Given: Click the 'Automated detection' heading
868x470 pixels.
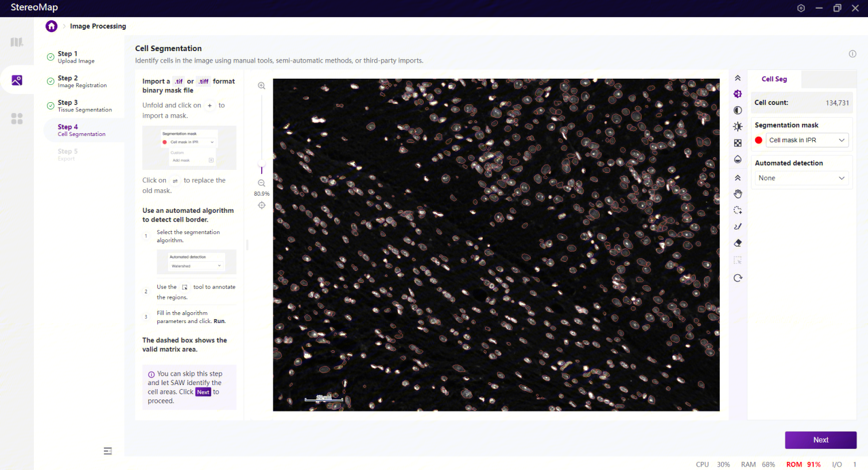Looking at the screenshot, I should point(788,163).
